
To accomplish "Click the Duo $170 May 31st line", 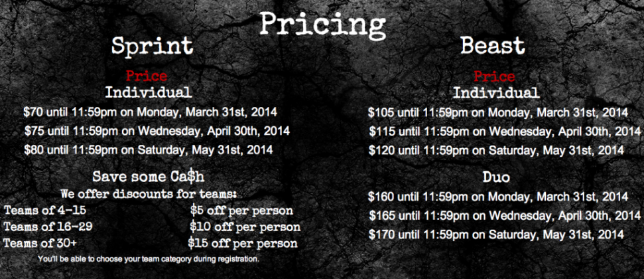I will [496, 234].
